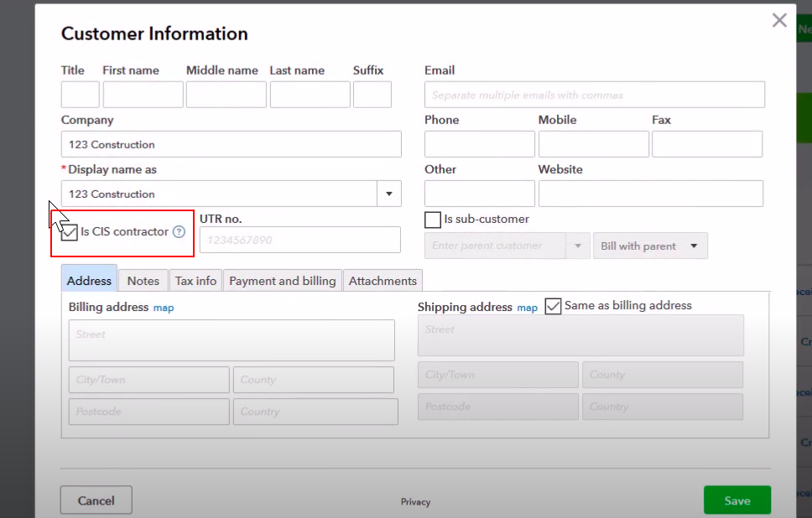The height and width of the screenshot is (518, 812).
Task: Open the shipping address map link
Action: pos(527,308)
